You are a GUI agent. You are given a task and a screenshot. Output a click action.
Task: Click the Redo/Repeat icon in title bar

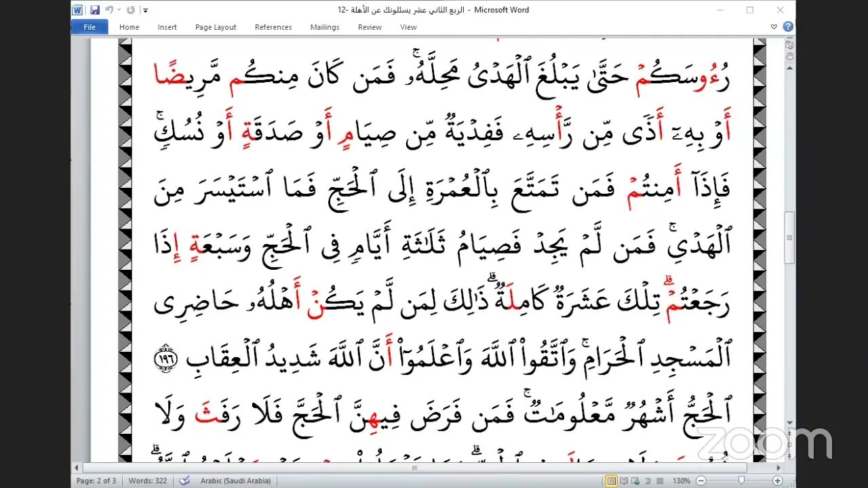pyautogui.click(x=131, y=10)
